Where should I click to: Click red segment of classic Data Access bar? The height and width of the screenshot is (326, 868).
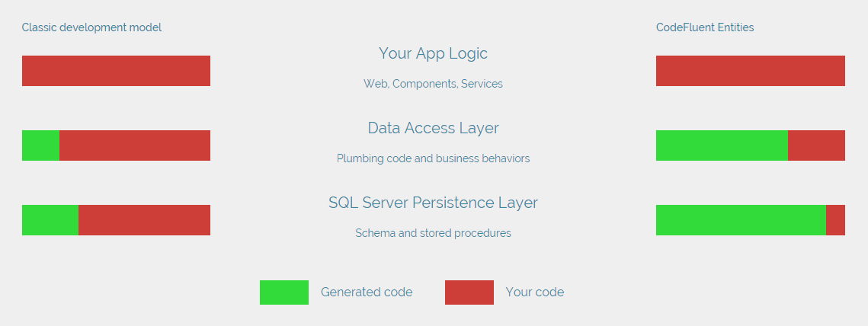135,145
